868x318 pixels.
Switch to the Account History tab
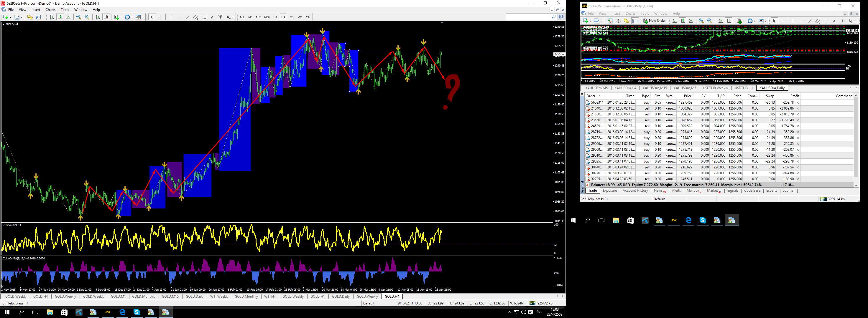tap(635, 191)
